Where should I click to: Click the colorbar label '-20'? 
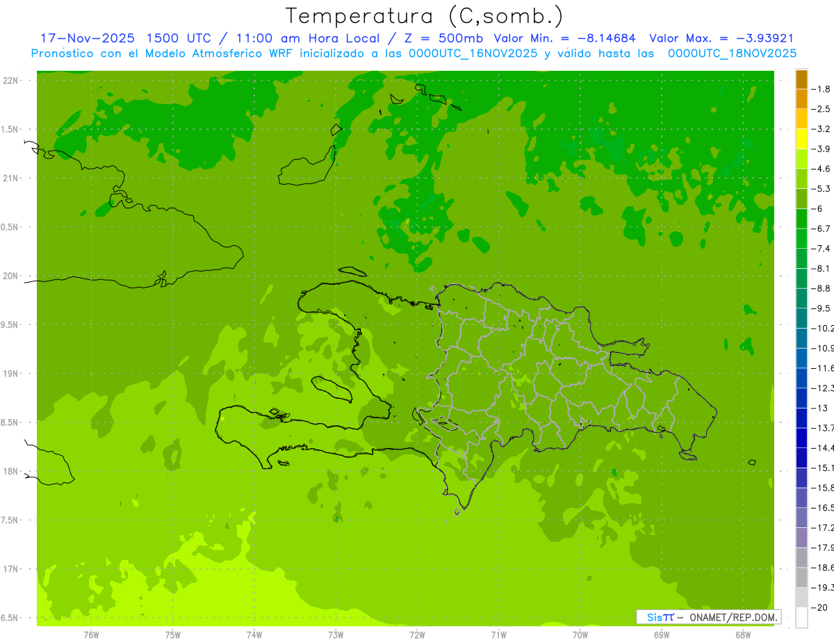(820, 607)
